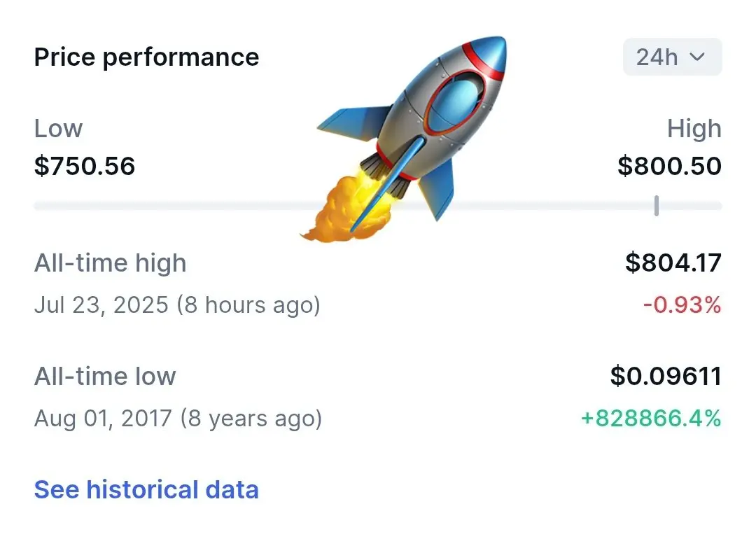Select the Price performance heading
Screen dimensions: 756x546
(x=146, y=57)
